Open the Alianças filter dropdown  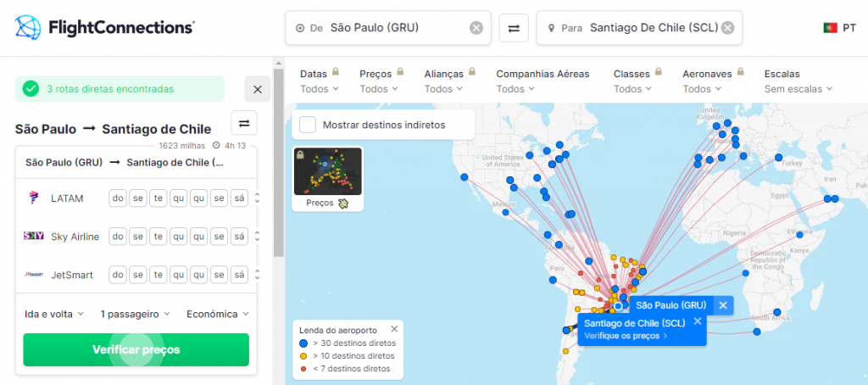point(443,89)
